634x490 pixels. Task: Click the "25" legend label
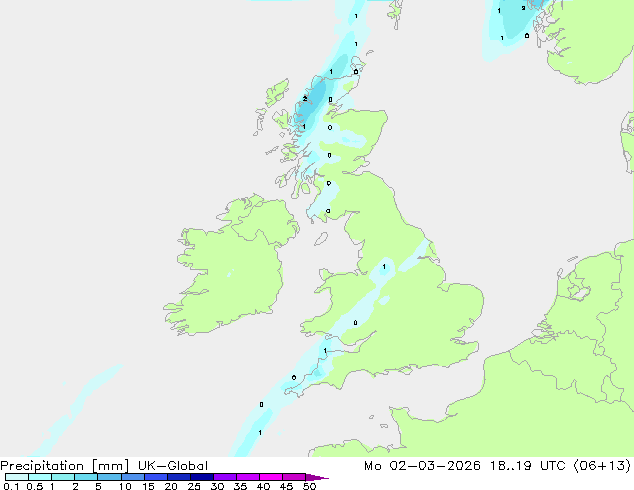coord(194,486)
